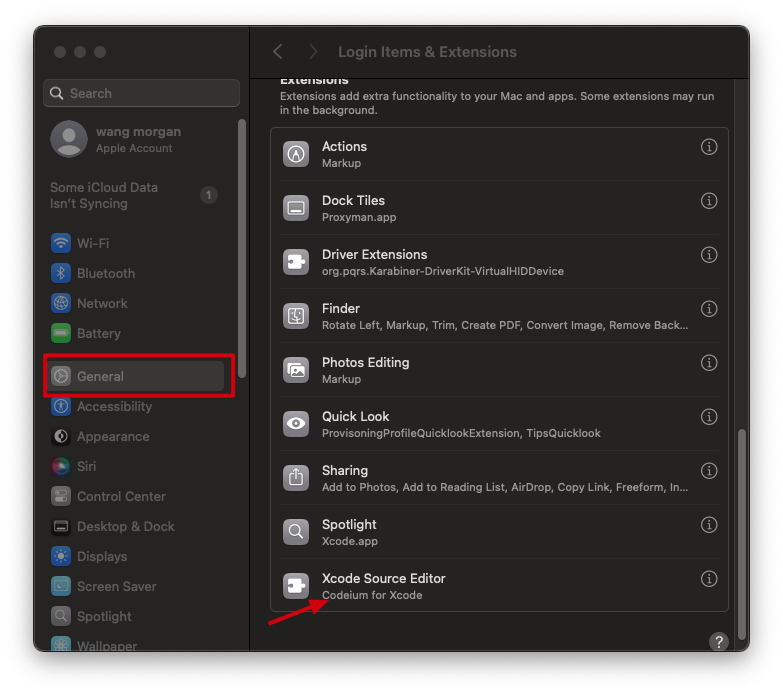Open Finder extensions info button
783x693 pixels.
(x=709, y=309)
